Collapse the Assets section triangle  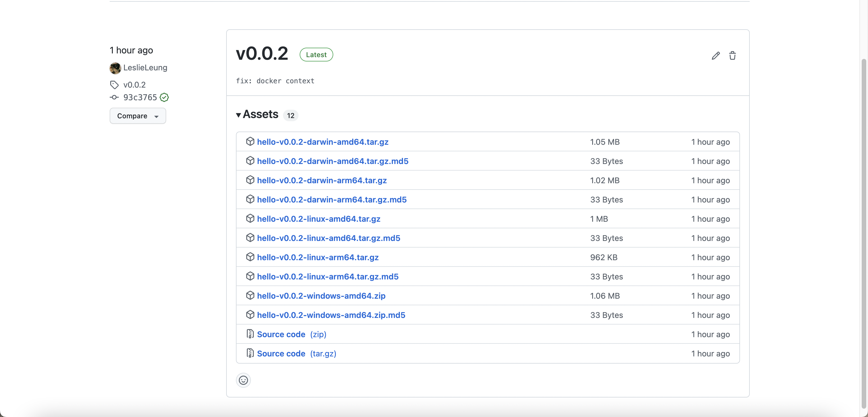coord(239,115)
